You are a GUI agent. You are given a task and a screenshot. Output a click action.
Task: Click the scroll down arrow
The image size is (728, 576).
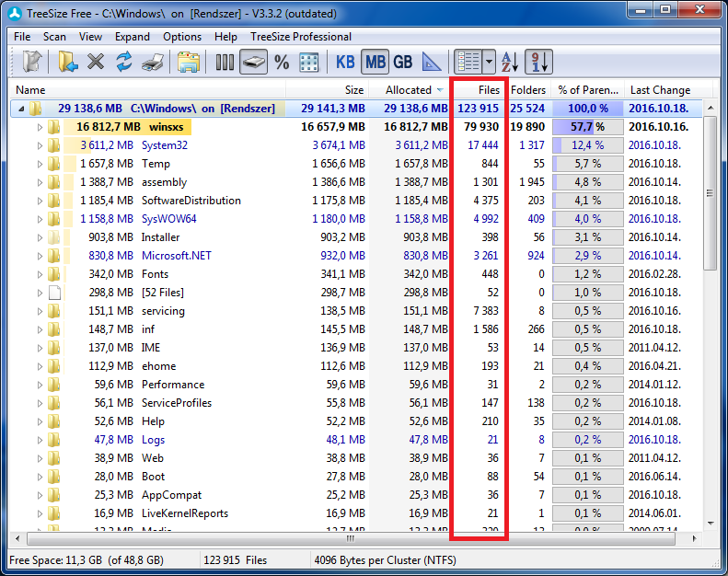coord(711,524)
